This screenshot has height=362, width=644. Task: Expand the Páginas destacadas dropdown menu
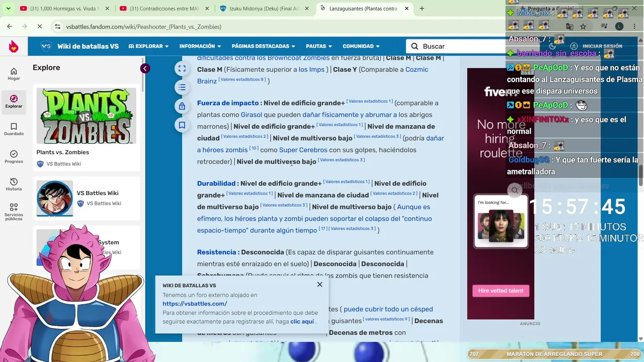click(263, 46)
